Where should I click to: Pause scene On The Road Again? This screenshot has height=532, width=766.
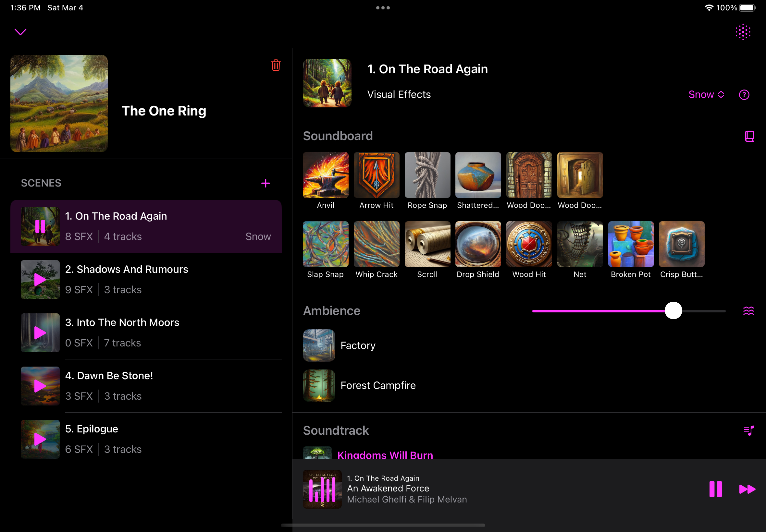(x=40, y=226)
